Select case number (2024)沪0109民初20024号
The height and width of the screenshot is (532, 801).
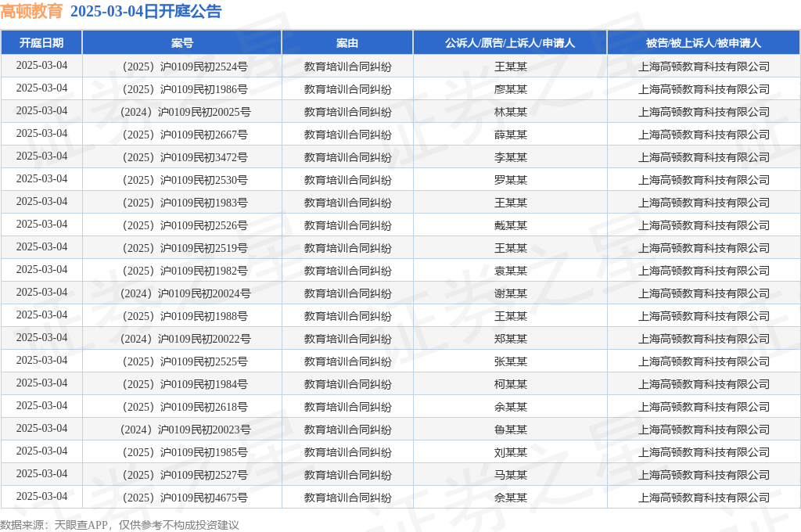[185, 293]
